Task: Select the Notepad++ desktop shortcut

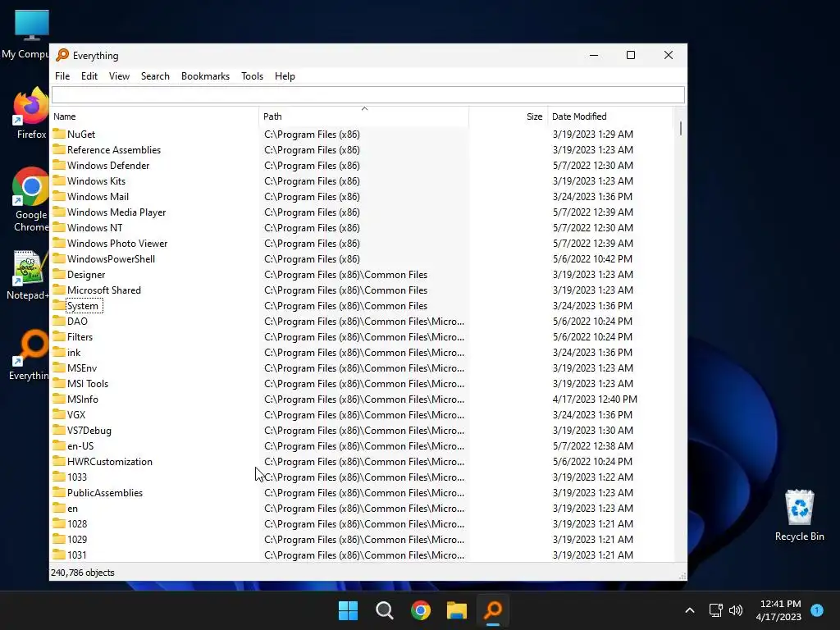Action: coord(28,275)
